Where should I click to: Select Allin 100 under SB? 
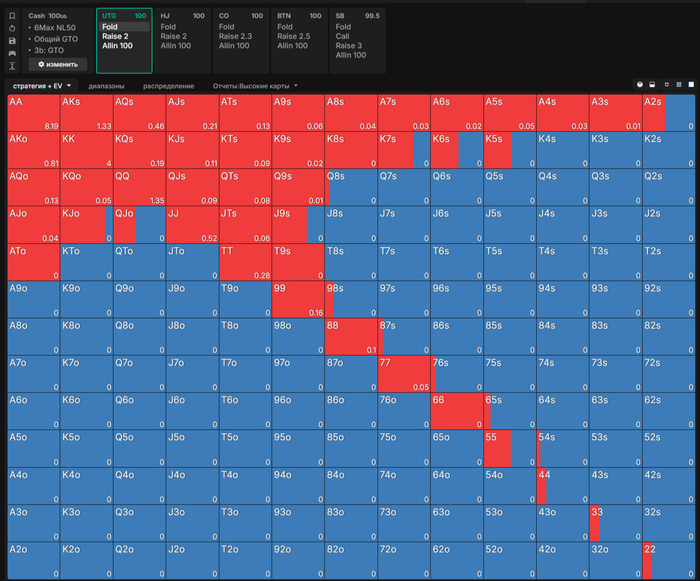(351, 55)
